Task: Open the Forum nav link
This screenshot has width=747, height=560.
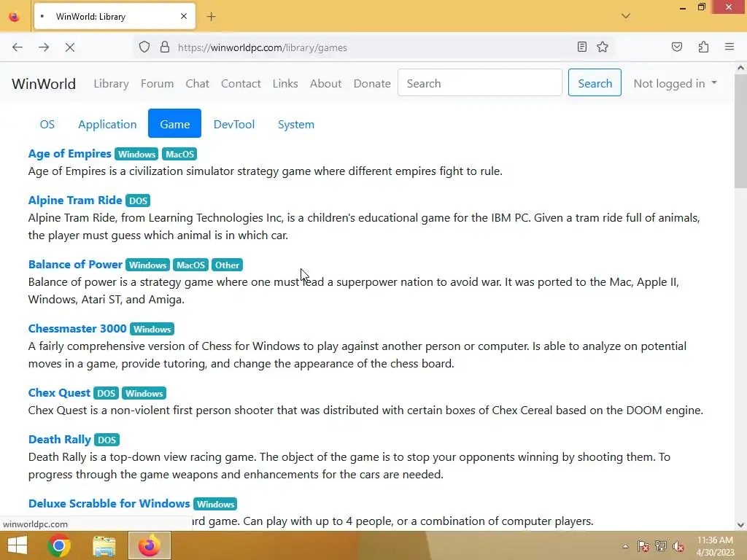Action: 158,83
